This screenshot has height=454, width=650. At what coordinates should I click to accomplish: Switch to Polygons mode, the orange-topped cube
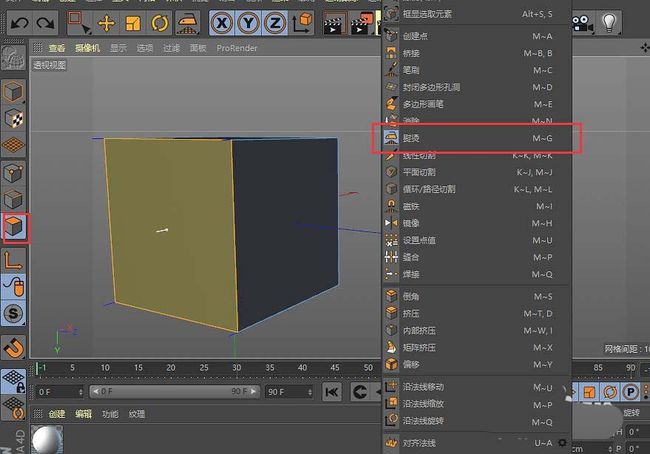click(14, 227)
